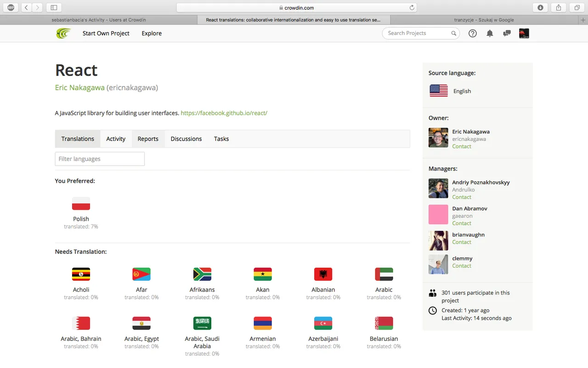Select the Arabic, Egypt flag icon
The image size is (588, 368).
(x=141, y=323)
